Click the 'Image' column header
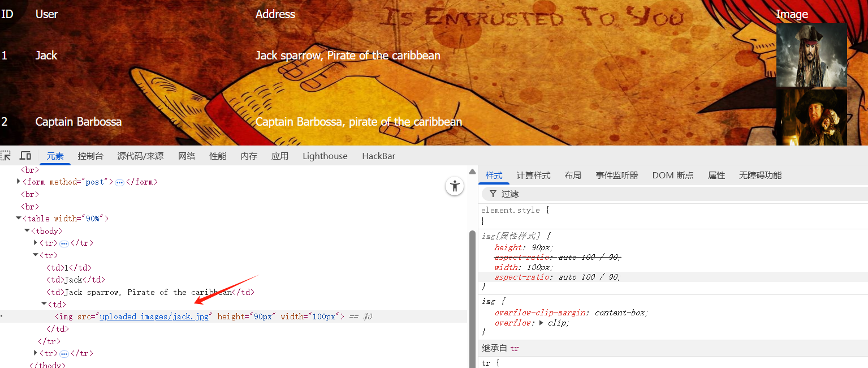The image size is (868, 368). [792, 14]
